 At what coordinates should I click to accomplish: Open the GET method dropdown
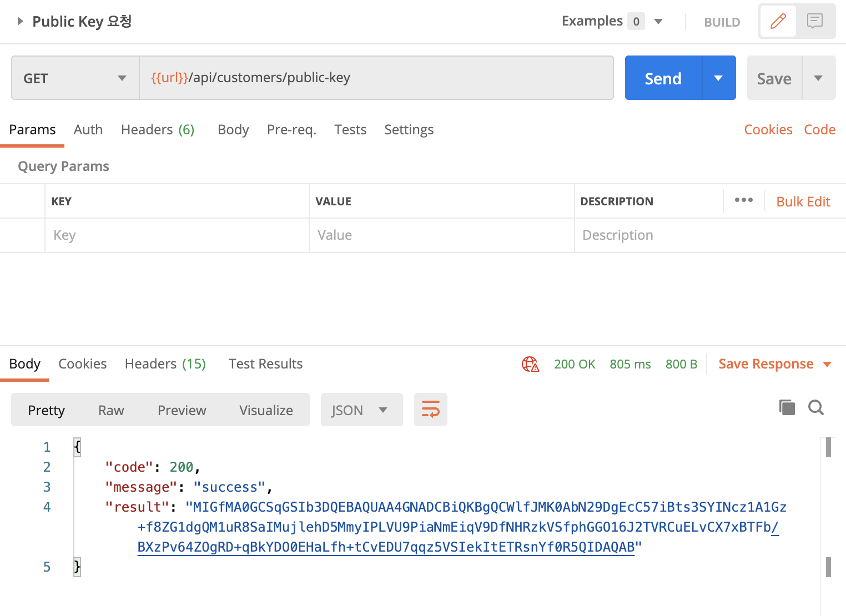coord(75,78)
